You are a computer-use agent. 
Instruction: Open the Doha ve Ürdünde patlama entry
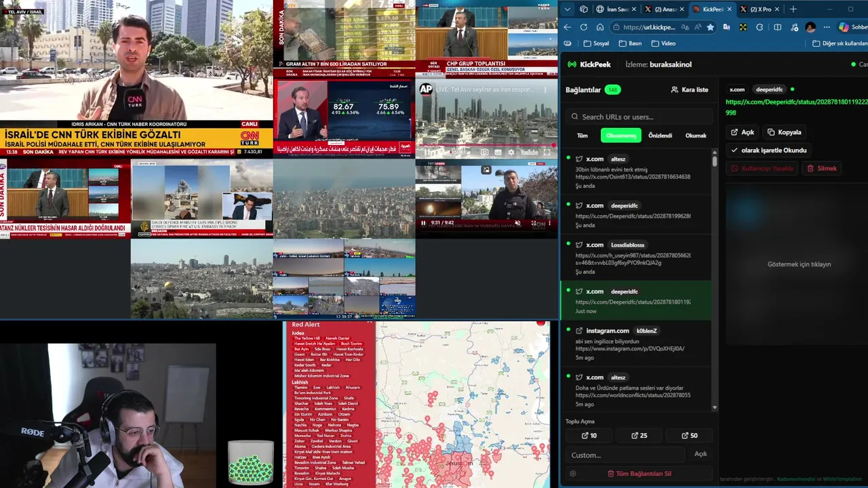[x=636, y=390]
